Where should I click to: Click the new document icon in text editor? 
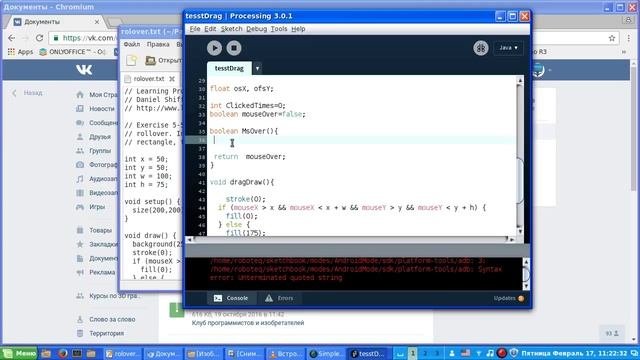(x=131, y=60)
